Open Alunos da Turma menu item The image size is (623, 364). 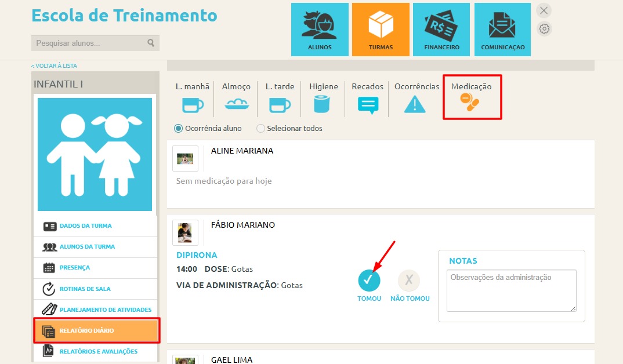tap(95, 247)
